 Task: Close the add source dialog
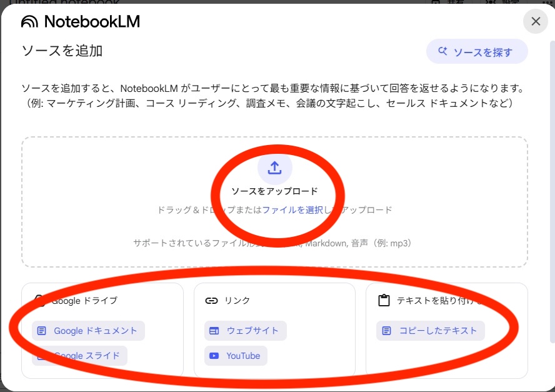(535, 21)
